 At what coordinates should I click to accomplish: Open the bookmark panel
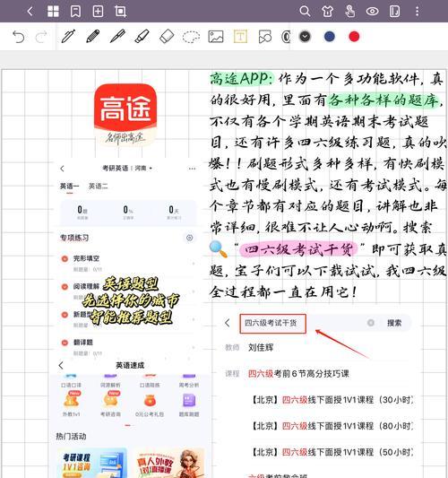click(75, 12)
